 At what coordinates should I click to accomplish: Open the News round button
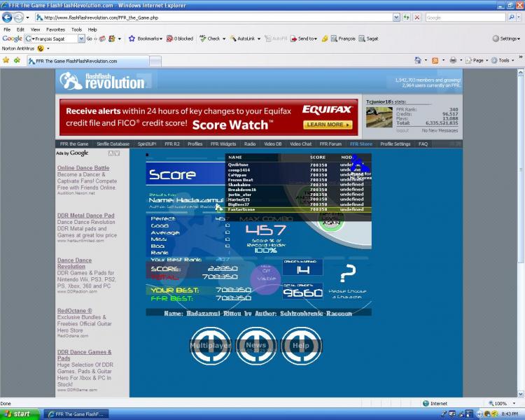(x=255, y=346)
